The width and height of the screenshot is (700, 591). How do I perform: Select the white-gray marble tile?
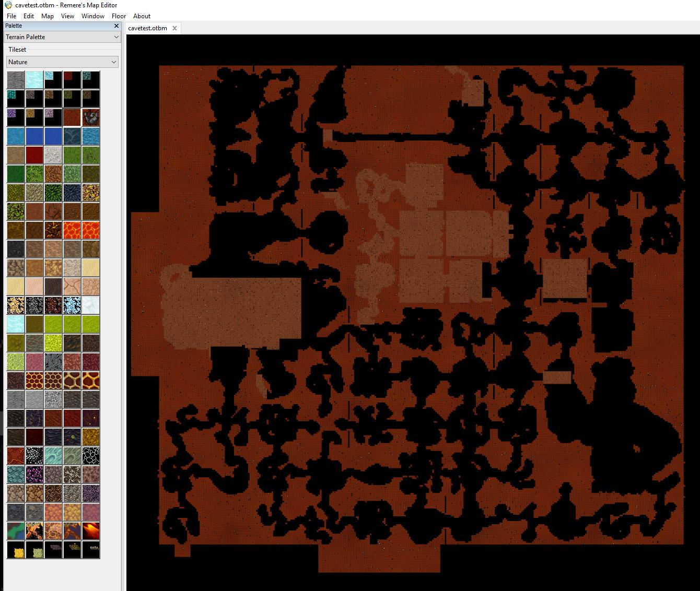pos(53,155)
